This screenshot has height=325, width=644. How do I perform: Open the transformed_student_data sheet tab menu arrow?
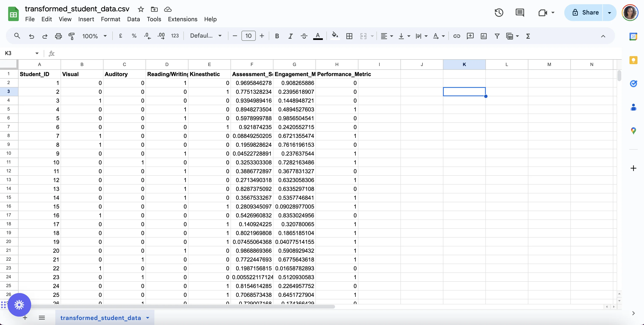click(148, 318)
